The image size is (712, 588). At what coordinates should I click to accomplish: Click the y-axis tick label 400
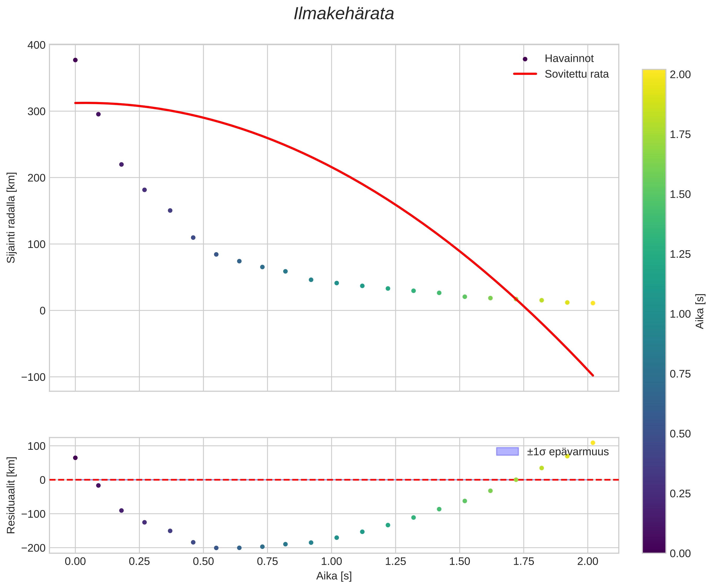tap(36, 45)
